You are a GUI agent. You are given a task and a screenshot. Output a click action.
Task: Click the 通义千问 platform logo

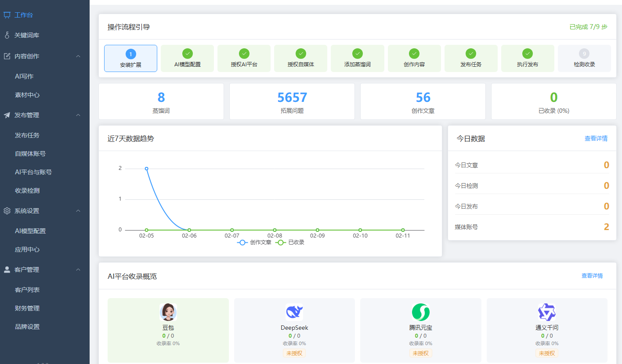546,312
